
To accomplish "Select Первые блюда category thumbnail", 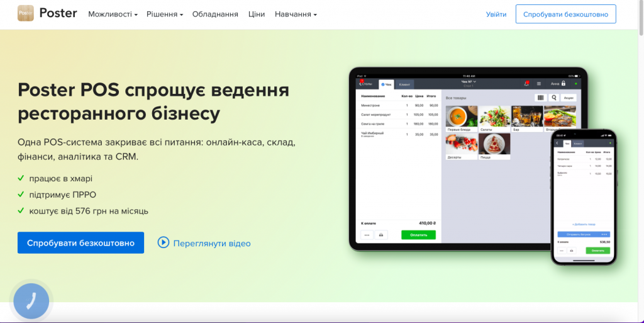I will coord(461,119).
